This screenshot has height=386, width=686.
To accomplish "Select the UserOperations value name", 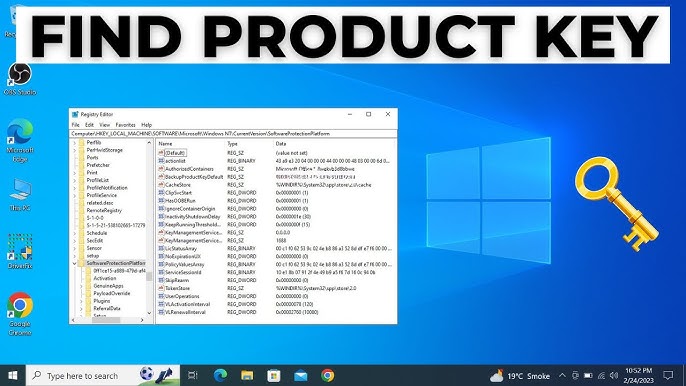I will (182, 296).
